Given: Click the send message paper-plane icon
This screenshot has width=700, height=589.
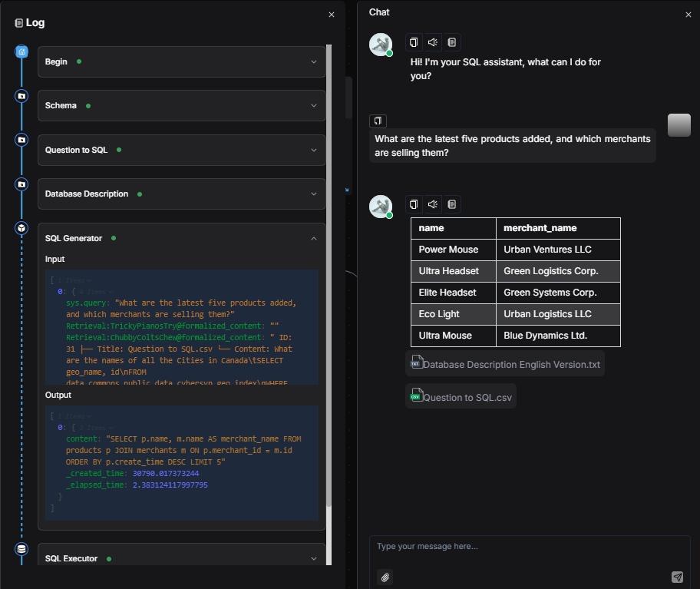Looking at the screenshot, I should (678, 577).
